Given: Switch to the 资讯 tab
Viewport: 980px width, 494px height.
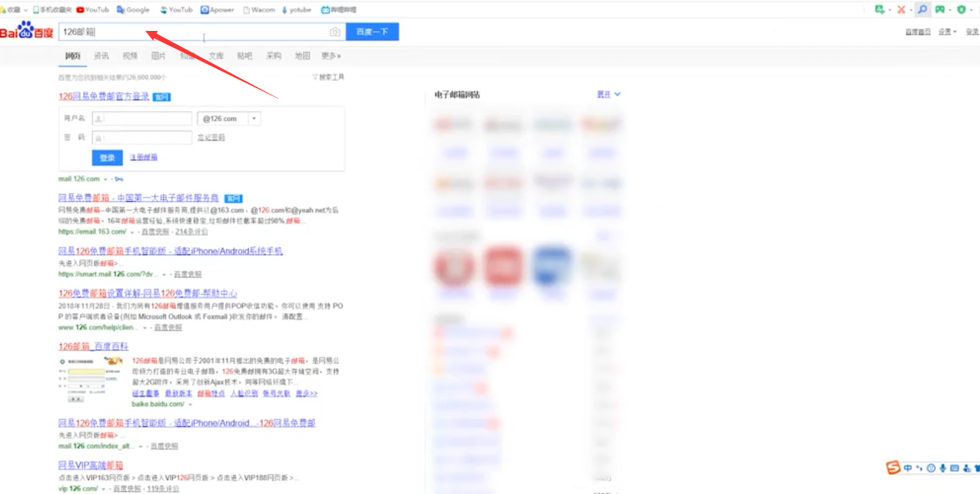Looking at the screenshot, I should click(101, 56).
